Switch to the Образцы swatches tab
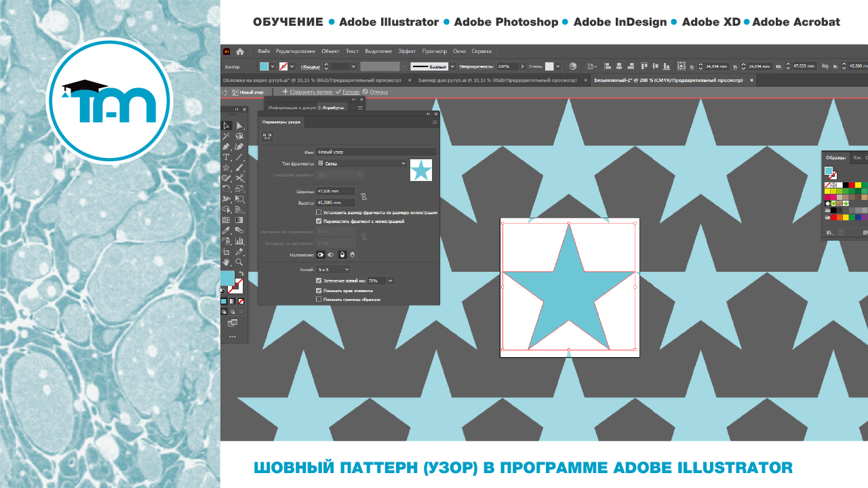This screenshot has height=488, width=868. [x=835, y=157]
